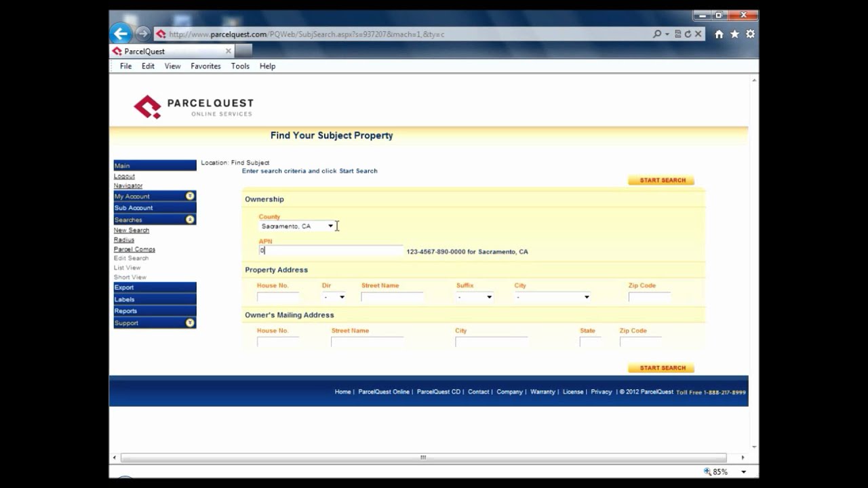868x488 pixels.
Task: Click the horizontal scrollbar right arrow
Action: (x=743, y=457)
